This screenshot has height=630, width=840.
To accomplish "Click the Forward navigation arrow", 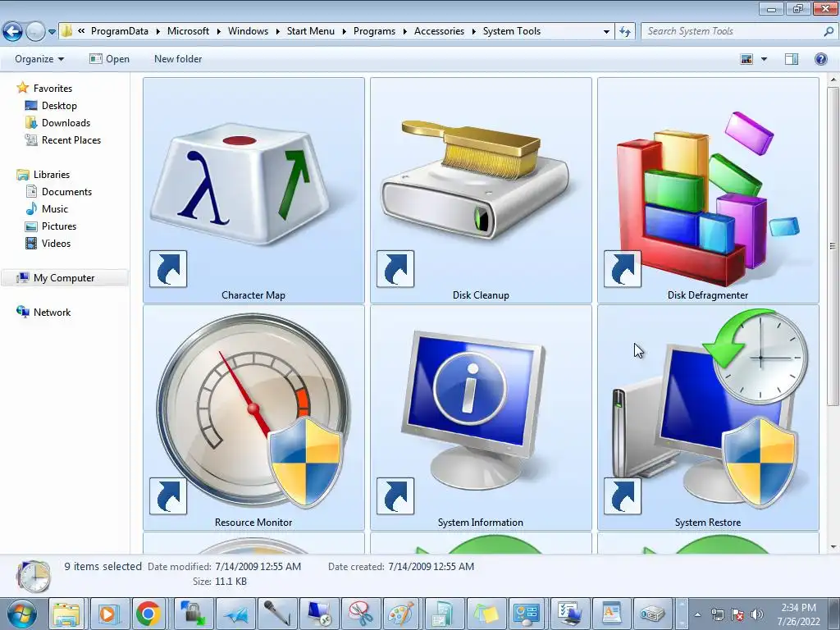I will point(35,32).
